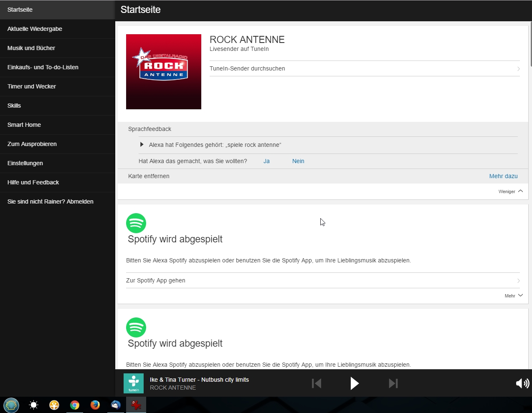Image resolution: width=532 pixels, height=413 pixels.
Task: Expand the 'Alexa hat Folgendes gehört' details
Action: pyautogui.click(x=142, y=145)
